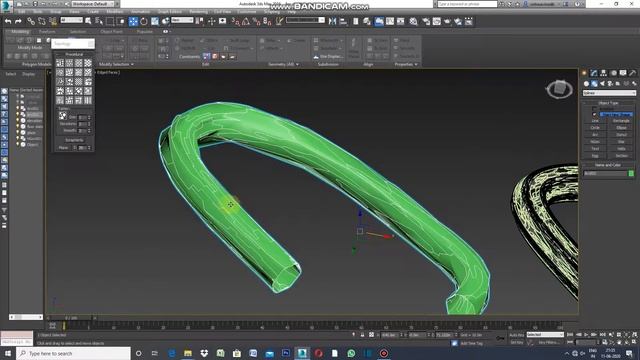Image resolution: width=640 pixels, height=360 pixels.
Task: Toggle the Percent Snap button
Action: point(256,21)
